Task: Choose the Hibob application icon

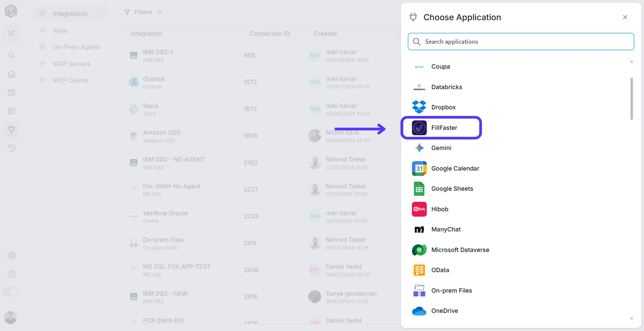Action: pos(419,209)
